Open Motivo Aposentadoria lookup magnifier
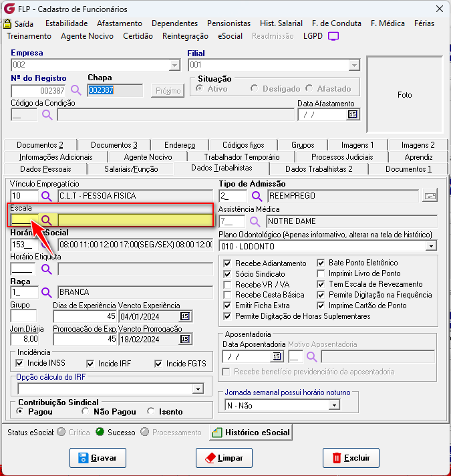This screenshot has width=451, height=476. (311, 356)
